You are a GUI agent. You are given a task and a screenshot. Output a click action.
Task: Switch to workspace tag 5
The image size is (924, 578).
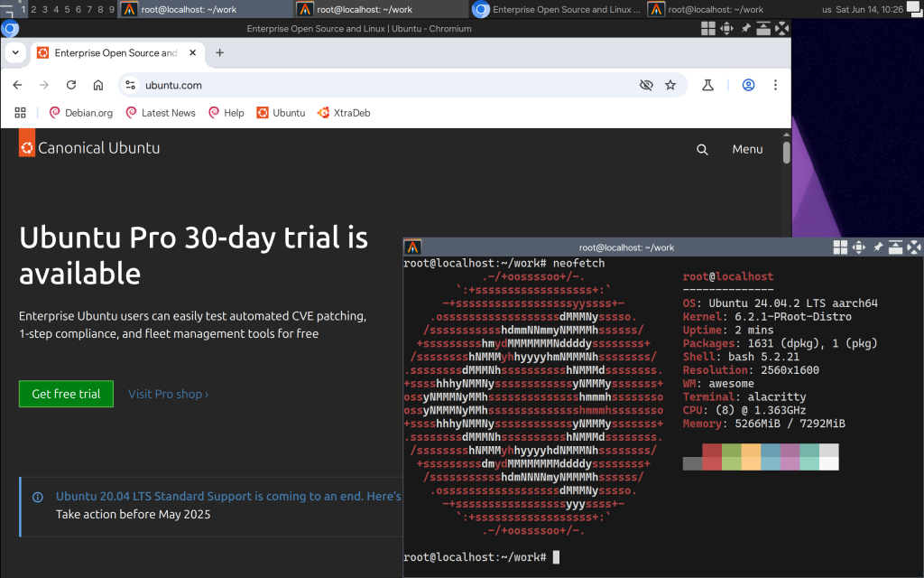point(67,9)
